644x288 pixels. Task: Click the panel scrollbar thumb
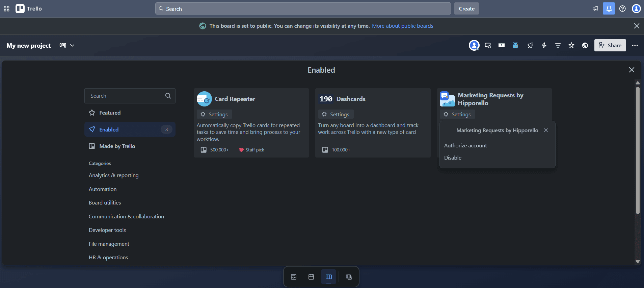[x=638, y=150]
